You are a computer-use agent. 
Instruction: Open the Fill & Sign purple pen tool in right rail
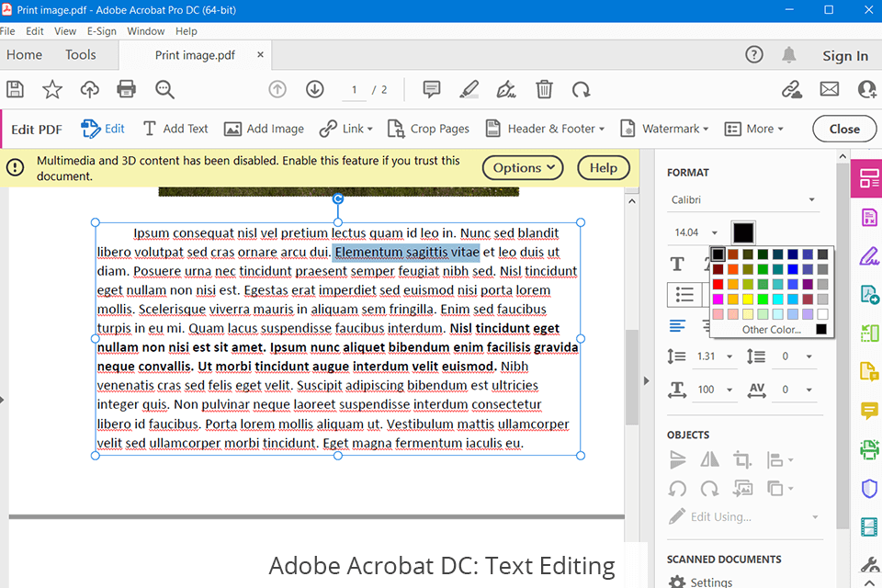870,256
